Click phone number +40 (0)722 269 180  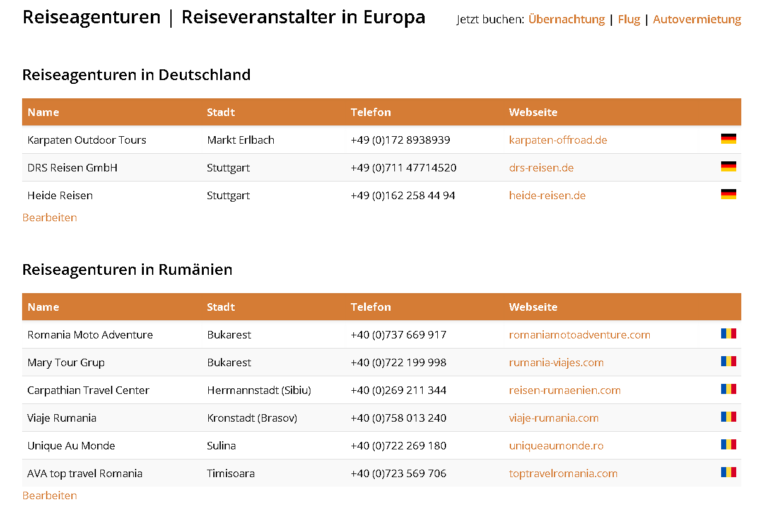(399, 446)
